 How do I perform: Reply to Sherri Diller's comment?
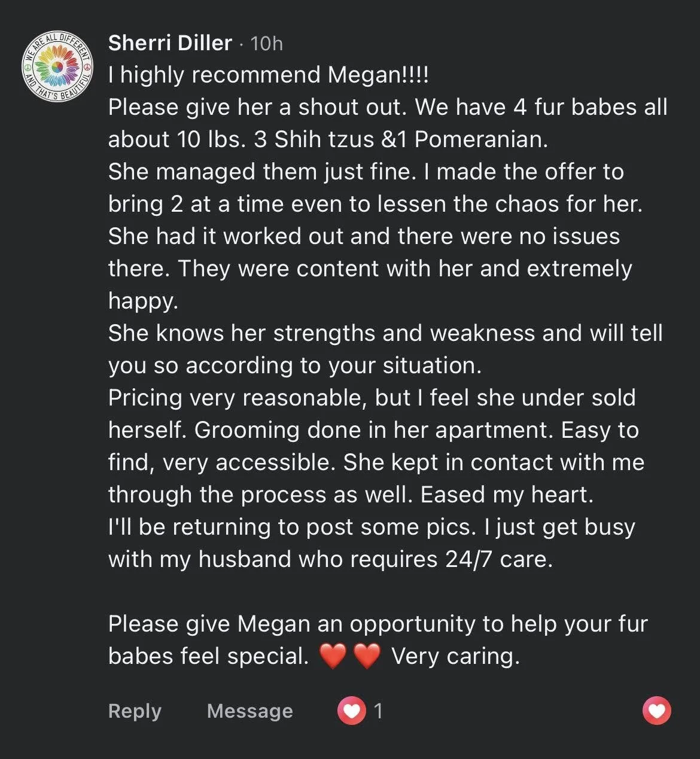(x=135, y=711)
